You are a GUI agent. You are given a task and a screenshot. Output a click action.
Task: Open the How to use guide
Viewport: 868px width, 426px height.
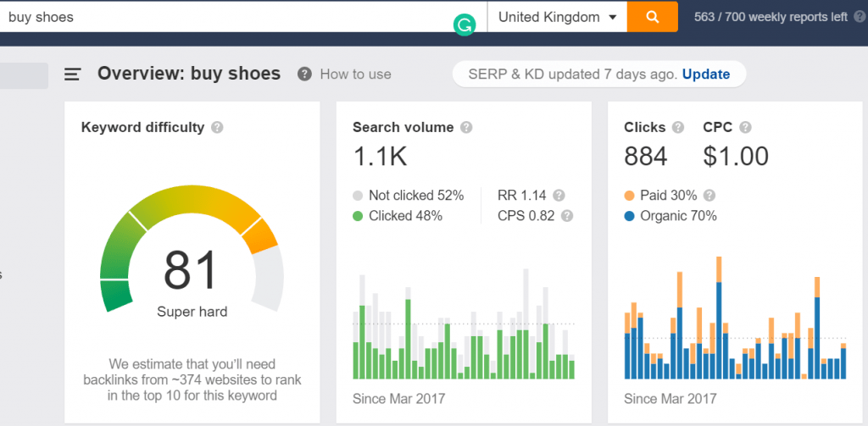pyautogui.click(x=345, y=75)
